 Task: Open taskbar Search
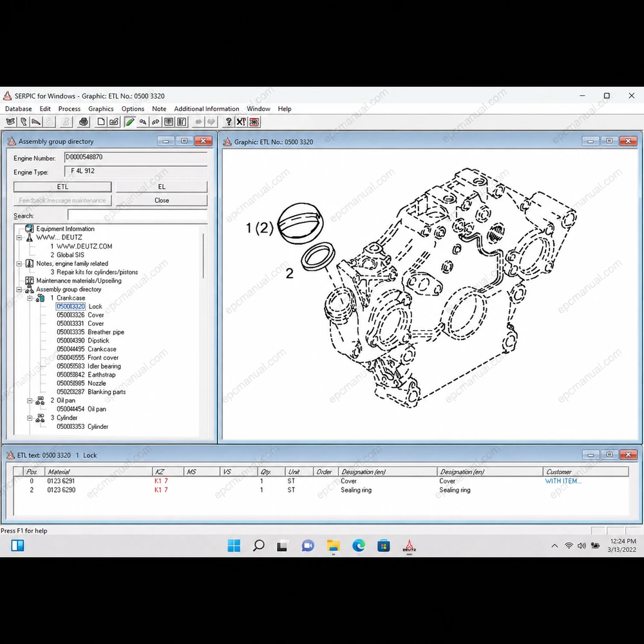tap(259, 545)
